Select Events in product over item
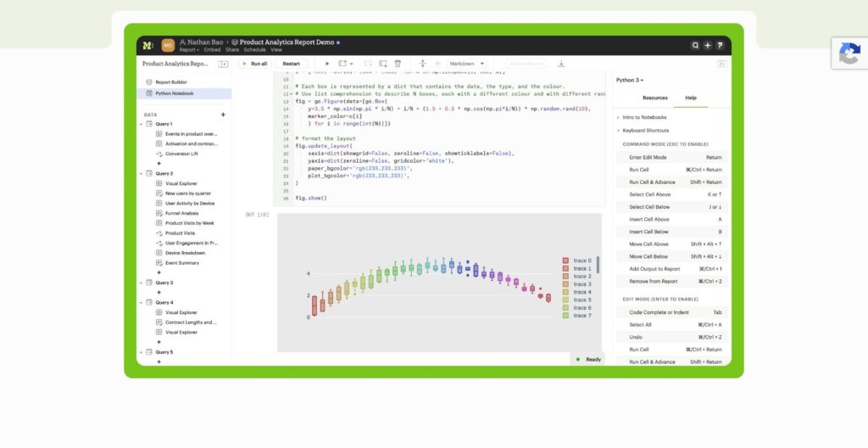The height and width of the screenshot is (448, 868). [191, 134]
